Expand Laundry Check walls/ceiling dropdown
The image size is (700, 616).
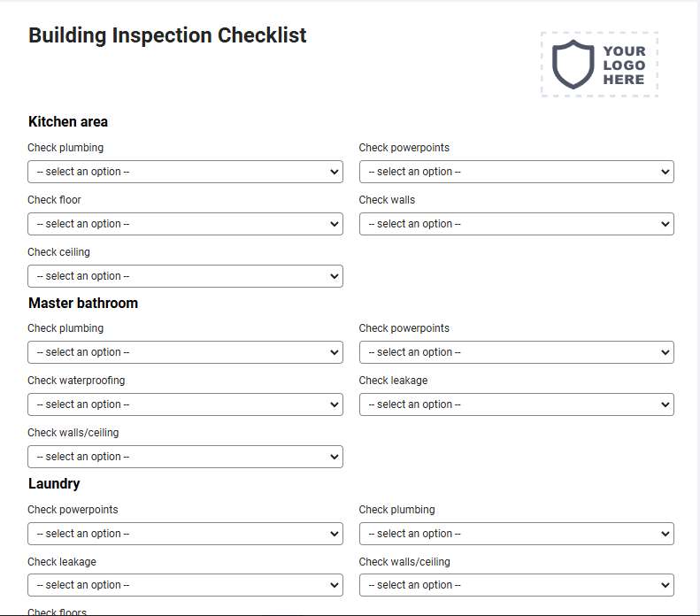pos(517,585)
